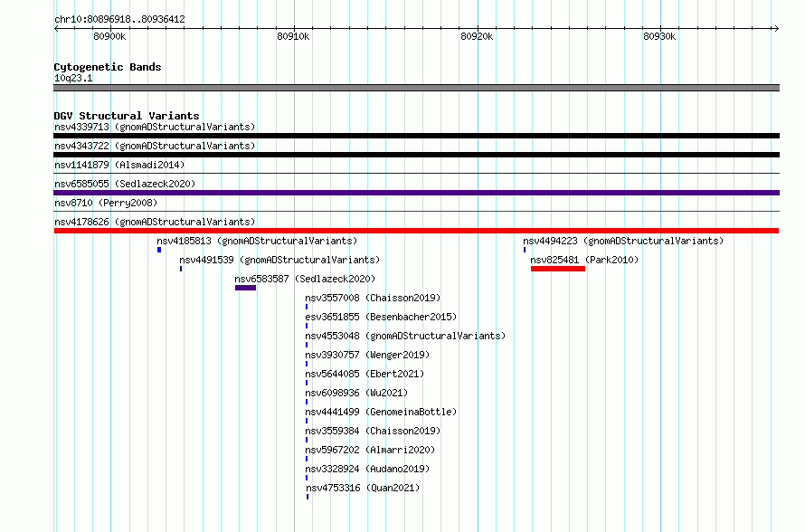805x532 pixels.
Task: Click nsv5644085 (Ebert2021) label
Action: pyautogui.click(x=365, y=374)
